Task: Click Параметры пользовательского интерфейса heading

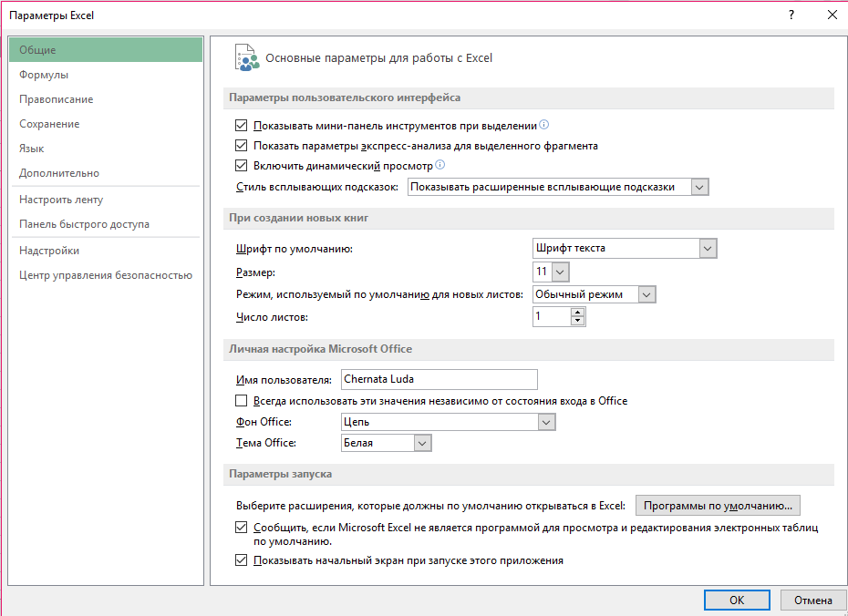Action: [345, 98]
